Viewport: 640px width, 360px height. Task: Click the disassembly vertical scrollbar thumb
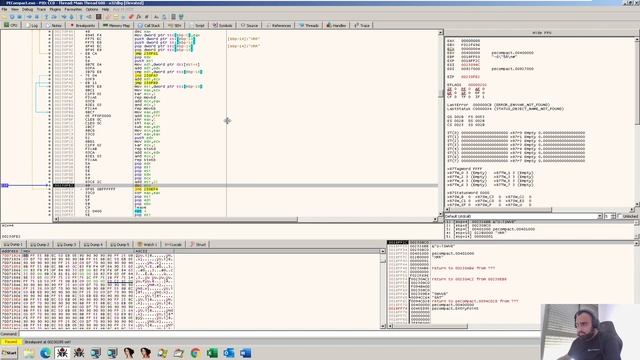pyautogui.click(x=440, y=93)
